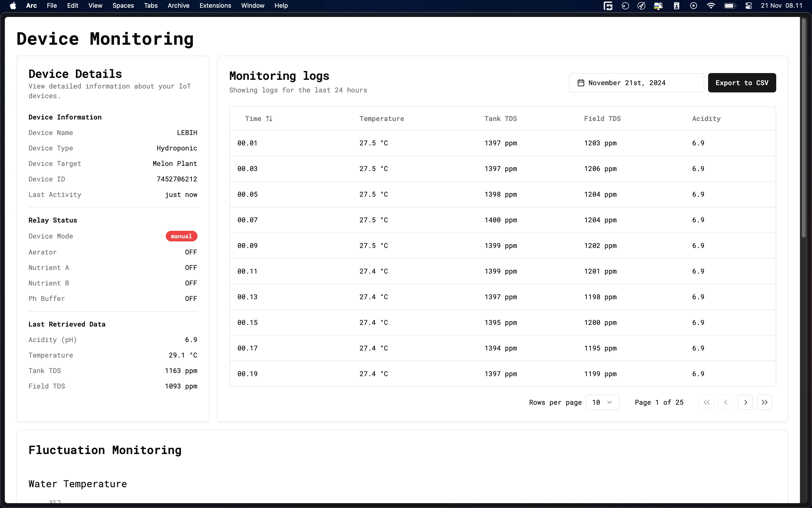Viewport: 812px width, 508px height.
Task: Click Tank TDS 1400 ppm in 00.07 row
Action: click(x=501, y=220)
